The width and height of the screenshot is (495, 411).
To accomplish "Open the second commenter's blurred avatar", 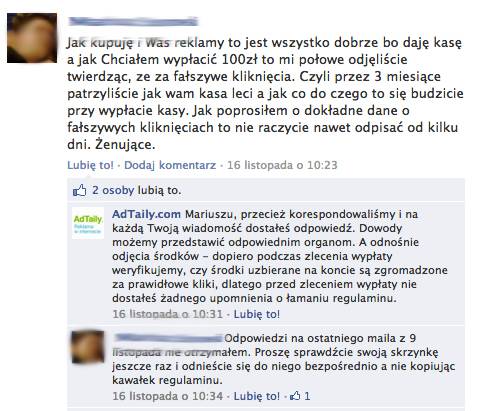I will tap(88, 346).
